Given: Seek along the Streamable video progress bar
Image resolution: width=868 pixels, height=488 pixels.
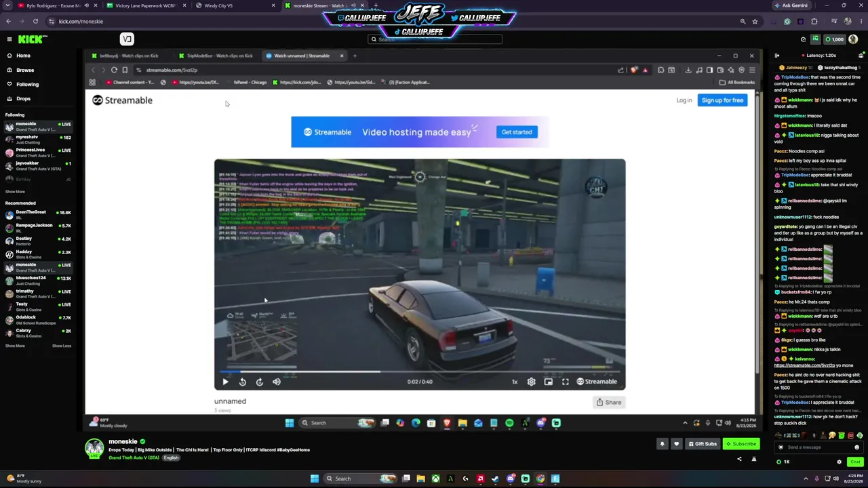Looking at the screenshot, I should 420,371.
